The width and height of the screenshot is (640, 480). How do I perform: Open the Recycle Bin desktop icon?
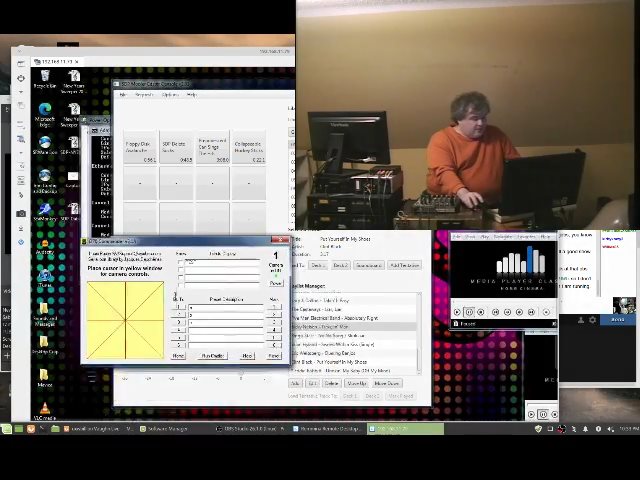[x=45, y=78]
